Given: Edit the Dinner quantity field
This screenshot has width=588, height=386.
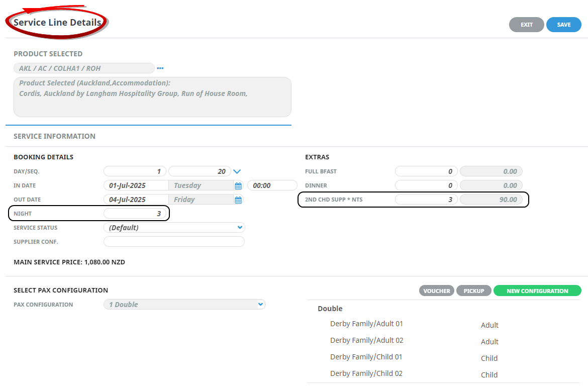Looking at the screenshot, I should (x=426, y=185).
